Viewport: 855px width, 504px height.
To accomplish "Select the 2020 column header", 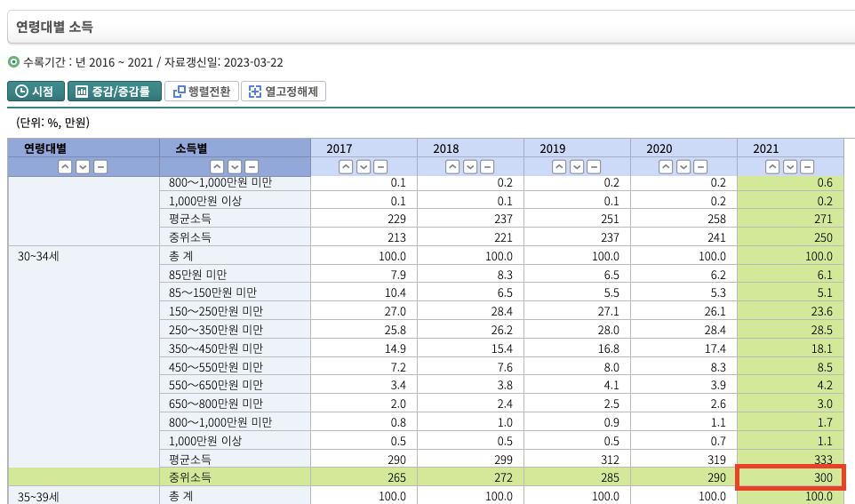I will coord(683,148).
